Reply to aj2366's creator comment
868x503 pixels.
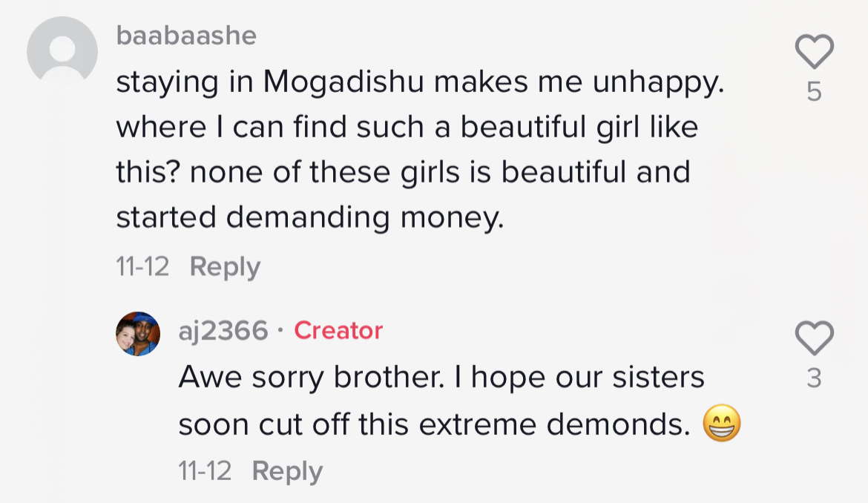click(x=287, y=471)
